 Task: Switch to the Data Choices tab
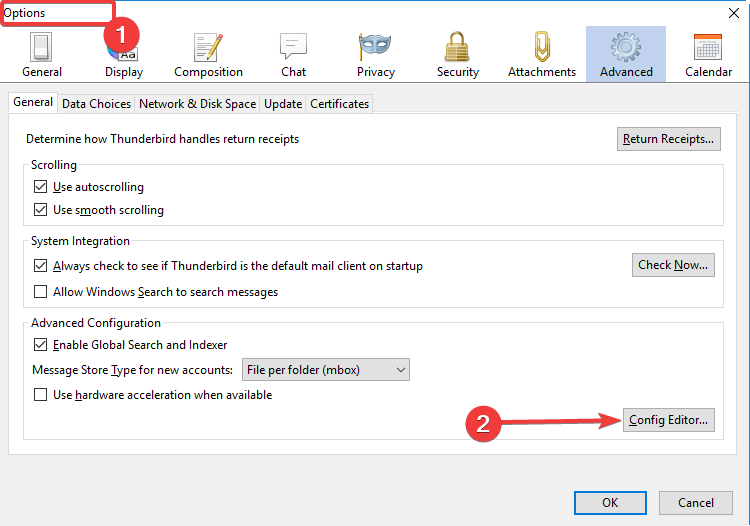[x=96, y=104]
